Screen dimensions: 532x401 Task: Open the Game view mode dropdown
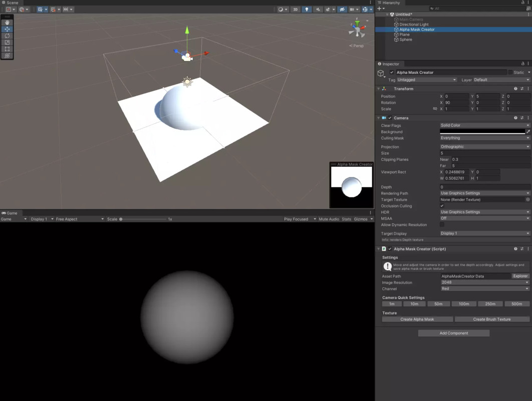[14, 219]
